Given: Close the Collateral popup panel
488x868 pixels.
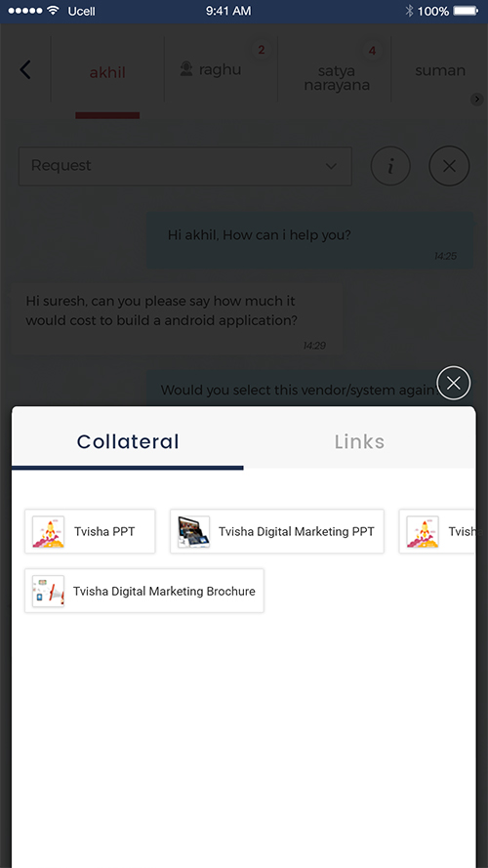Looking at the screenshot, I should click(x=454, y=383).
